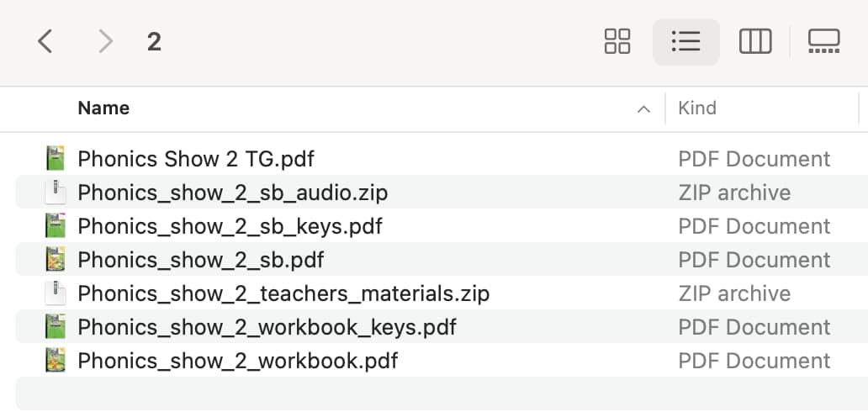Image resolution: width=868 pixels, height=412 pixels.
Task: Select the Phonics_show_2_teachers_materials.zip icon
Action: click(x=56, y=293)
